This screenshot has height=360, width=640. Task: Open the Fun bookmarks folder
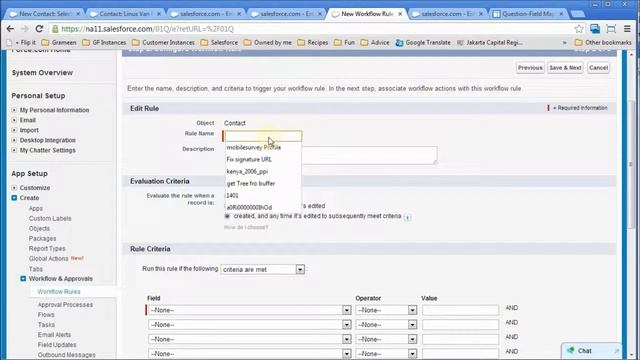(x=344, y=42)
